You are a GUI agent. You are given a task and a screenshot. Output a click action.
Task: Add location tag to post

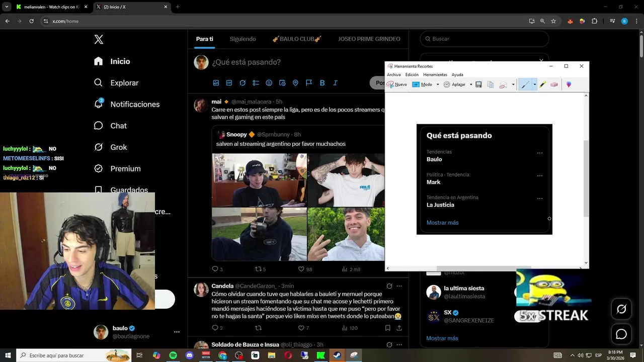[295, 83]
